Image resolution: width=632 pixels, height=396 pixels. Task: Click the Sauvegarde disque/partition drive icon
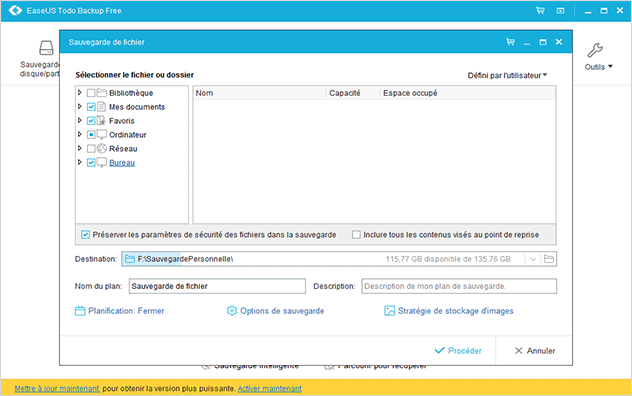pyautogui.click(x=46, y=48)
